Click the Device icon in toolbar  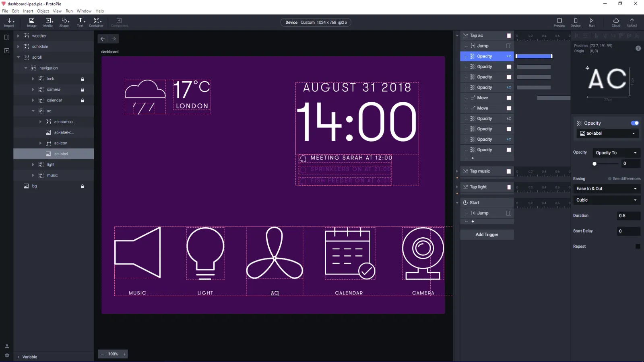click(x=576, y=23)
